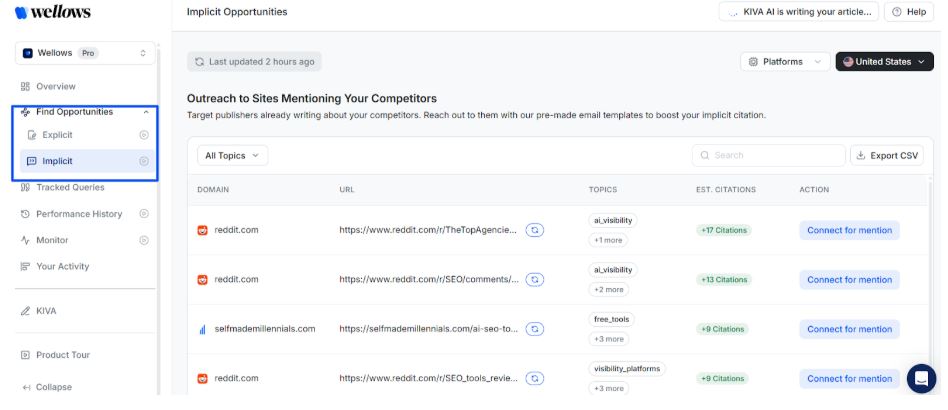
Task: Click the refresh icon beside the selfmademillennials URL
Action: [x=536, y=329]
